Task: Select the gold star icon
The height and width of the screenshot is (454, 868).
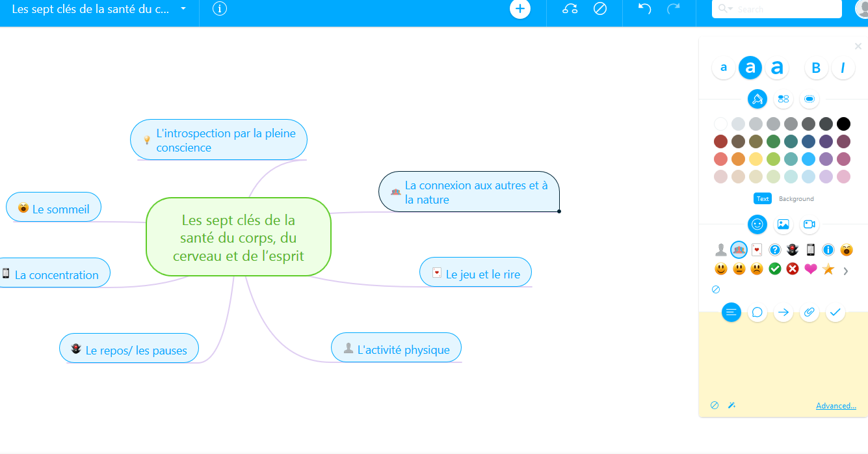Action: click(827, 269)
